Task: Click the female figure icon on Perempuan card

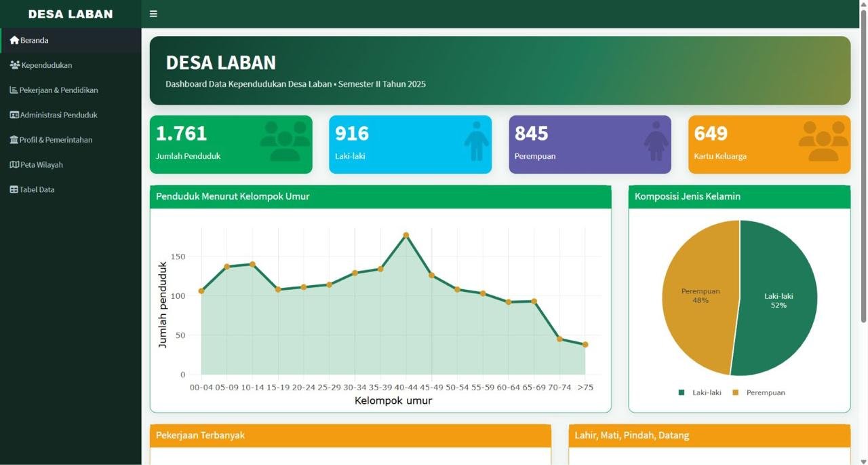Action: (656, 141)
